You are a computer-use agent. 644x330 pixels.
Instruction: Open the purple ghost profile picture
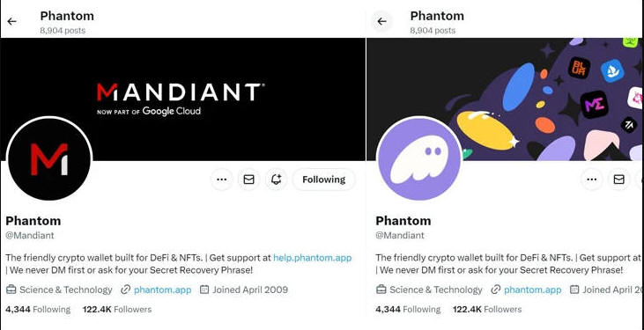[x=419, y=159]
